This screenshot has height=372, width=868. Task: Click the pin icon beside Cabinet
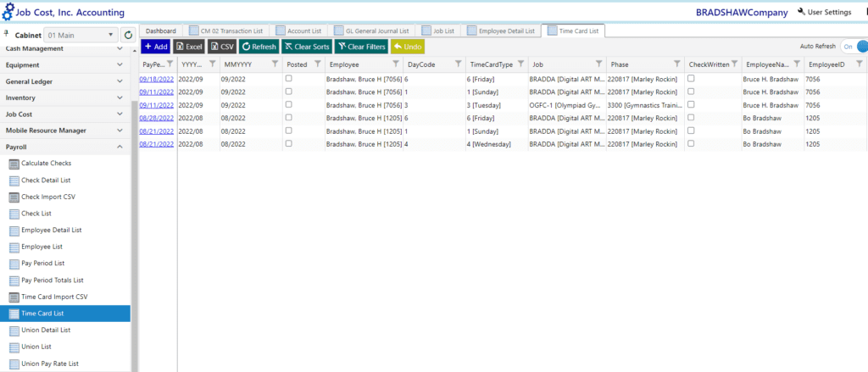[6, 33]
